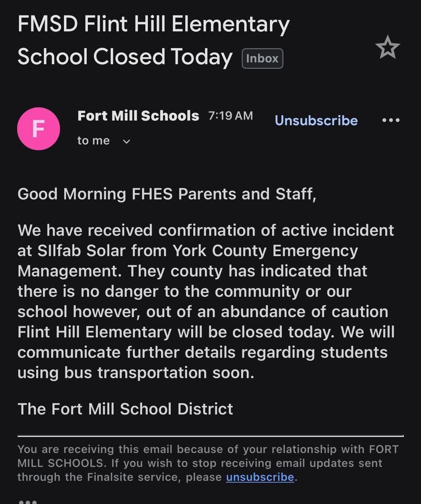This screenshot has height=504, width=421.
Task: Follow the underlined unsubscribe link in footer
Action: click(260, 477)
